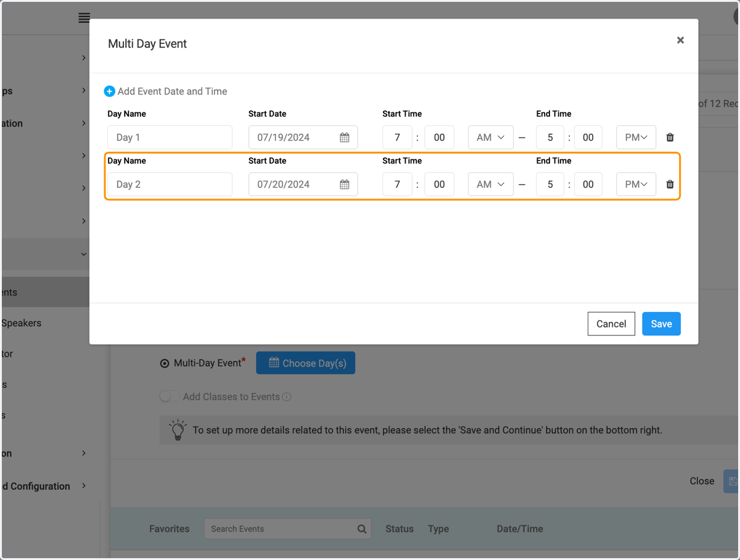The height and width of the screenshot is (560, 740).
Task: Click the Cancel button
Action: point(611,324)
